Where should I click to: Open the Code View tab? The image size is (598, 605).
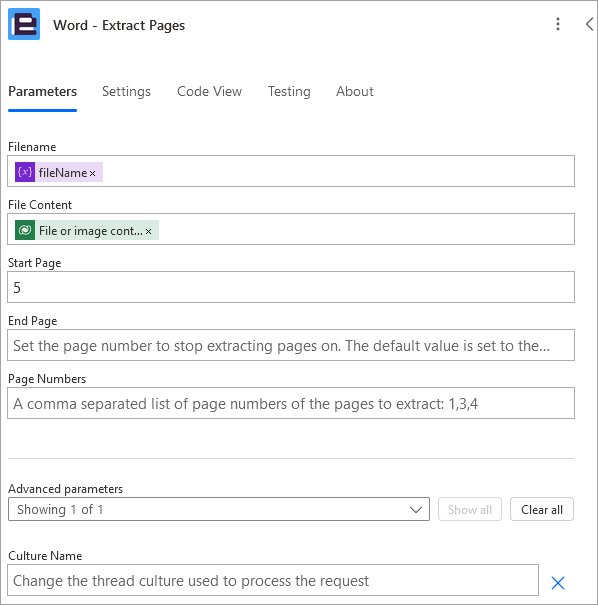[x=209, y=91]
